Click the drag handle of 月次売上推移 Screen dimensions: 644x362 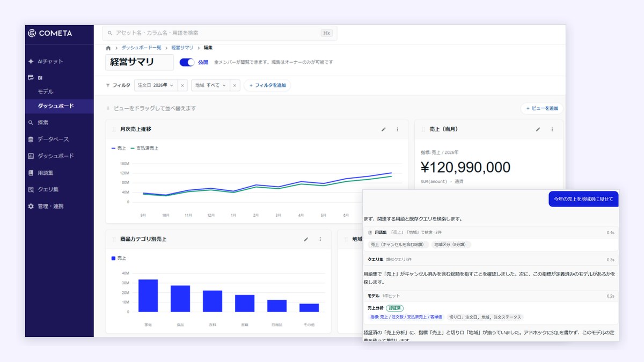114,129
